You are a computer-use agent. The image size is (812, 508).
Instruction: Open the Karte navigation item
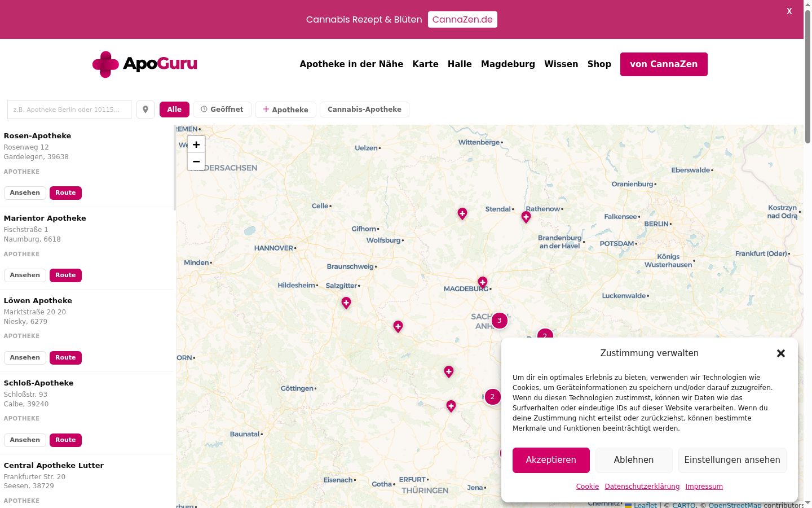(426, 64)
